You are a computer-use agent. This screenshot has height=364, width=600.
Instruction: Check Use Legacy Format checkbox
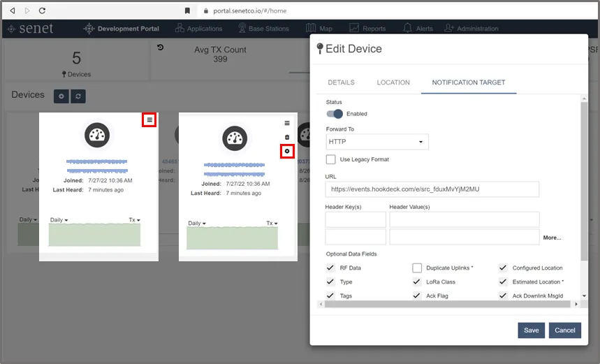(330, 159)
